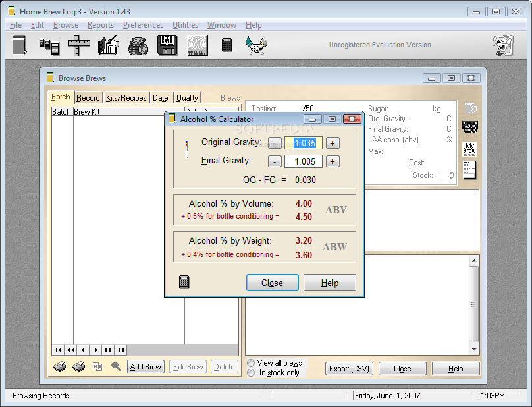Open the www web toolbar icon
The height and width of the screenshot is (407, 532).
pos(198,45)
